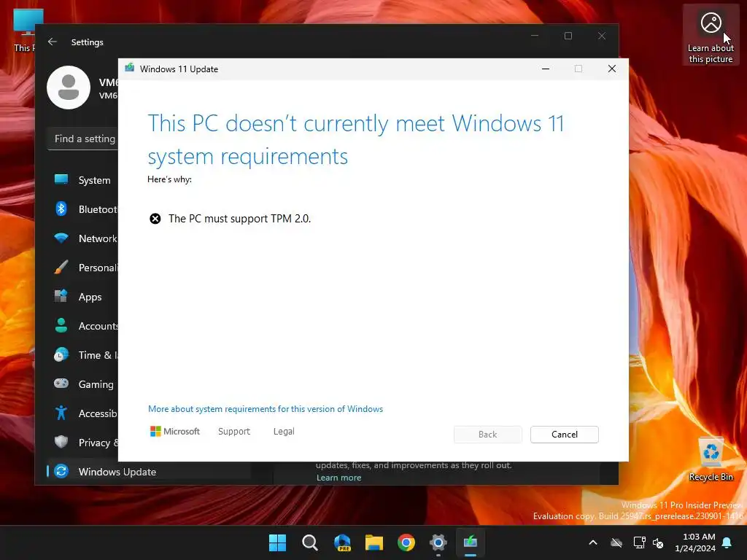Open the Support link in the dialog footer

(234, 432)
